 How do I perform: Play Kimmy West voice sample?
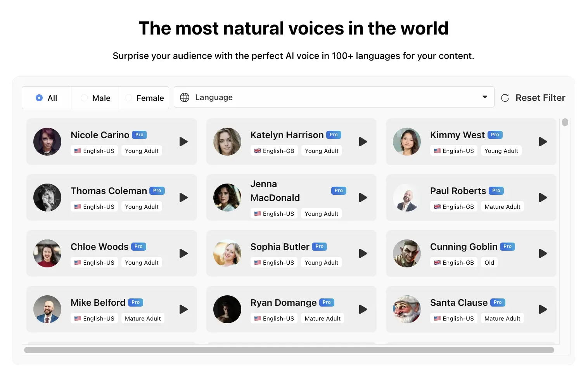coord(543,142)
